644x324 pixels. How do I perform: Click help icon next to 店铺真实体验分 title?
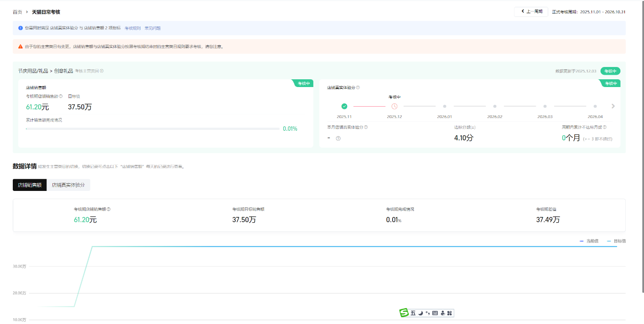[358, 87]
